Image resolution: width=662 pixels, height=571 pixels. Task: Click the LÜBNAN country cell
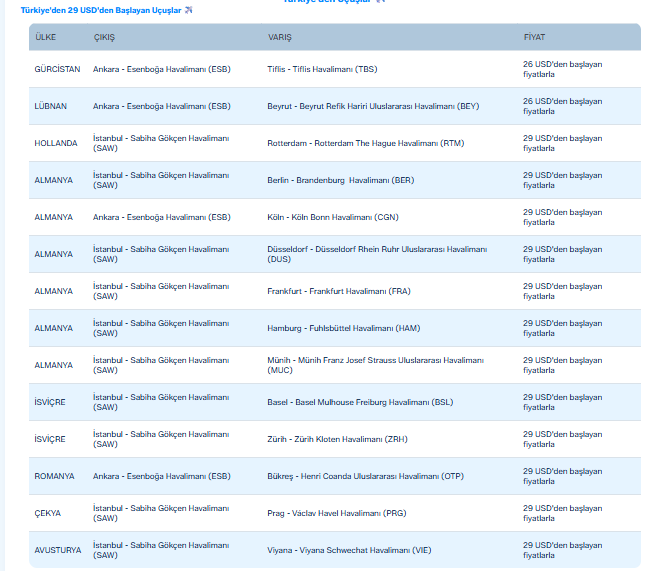51,106
